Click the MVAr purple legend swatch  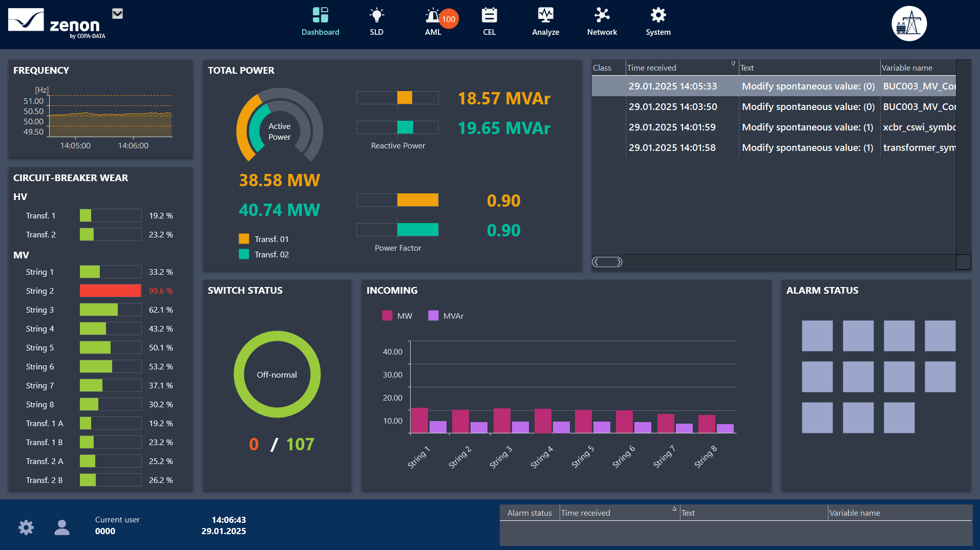[x=433, y=316]
